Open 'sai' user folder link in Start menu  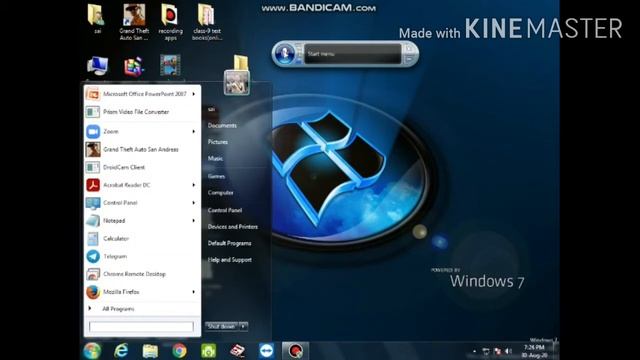click(211, 109)
